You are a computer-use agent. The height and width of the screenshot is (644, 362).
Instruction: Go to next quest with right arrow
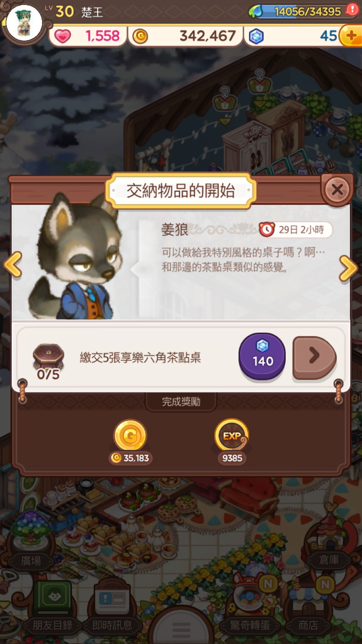(x=348, y=268)
